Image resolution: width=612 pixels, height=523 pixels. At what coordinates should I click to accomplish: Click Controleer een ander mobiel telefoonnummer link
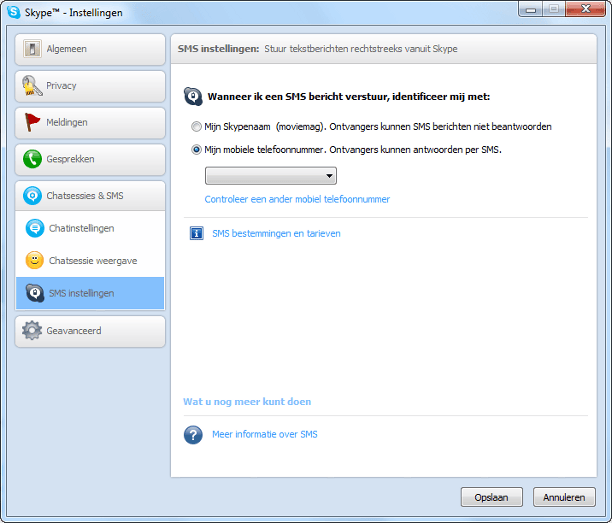(x=297, y=199)
